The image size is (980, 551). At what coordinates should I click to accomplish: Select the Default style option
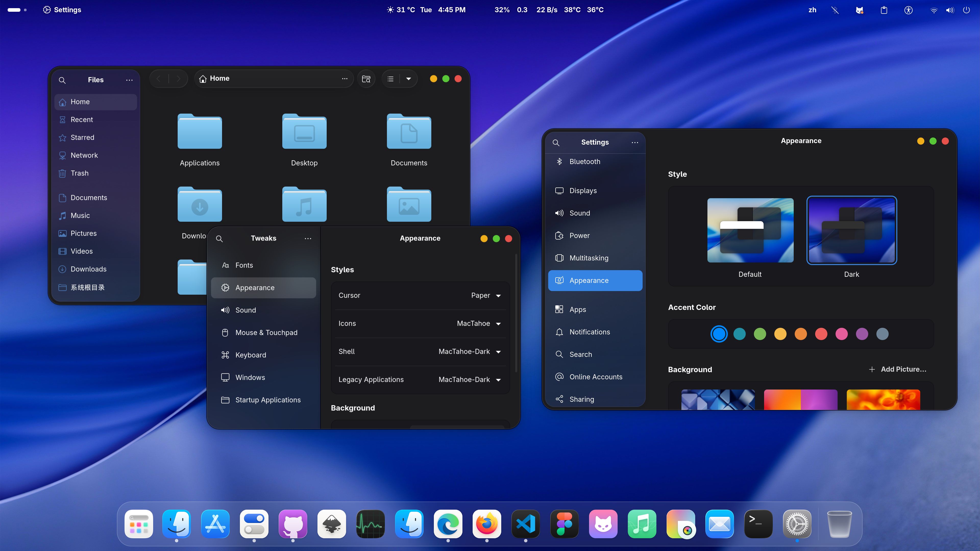[750, 230]
